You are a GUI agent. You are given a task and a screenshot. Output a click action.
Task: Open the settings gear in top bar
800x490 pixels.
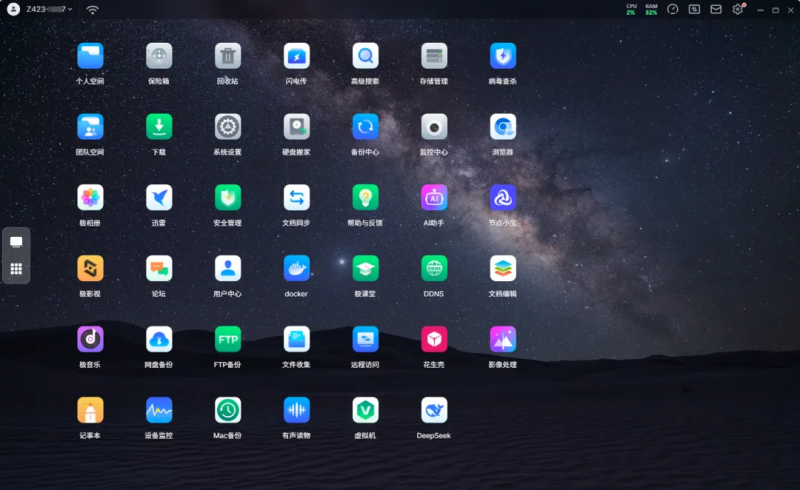point(738,9)
